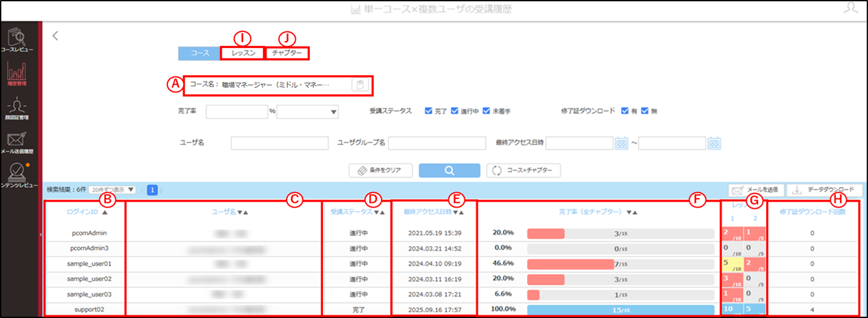Click the データダウンロード button
This screenshot has width=868, height=318.
[x=824, y=190]
